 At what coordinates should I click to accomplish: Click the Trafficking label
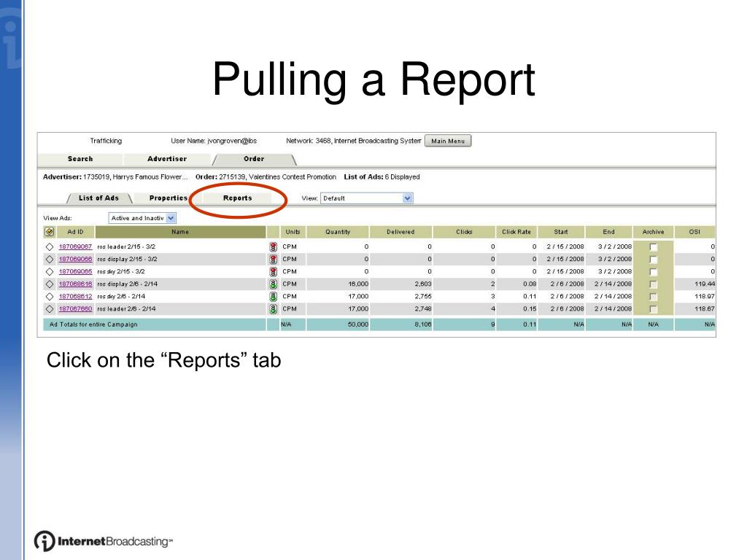(106, 141)
